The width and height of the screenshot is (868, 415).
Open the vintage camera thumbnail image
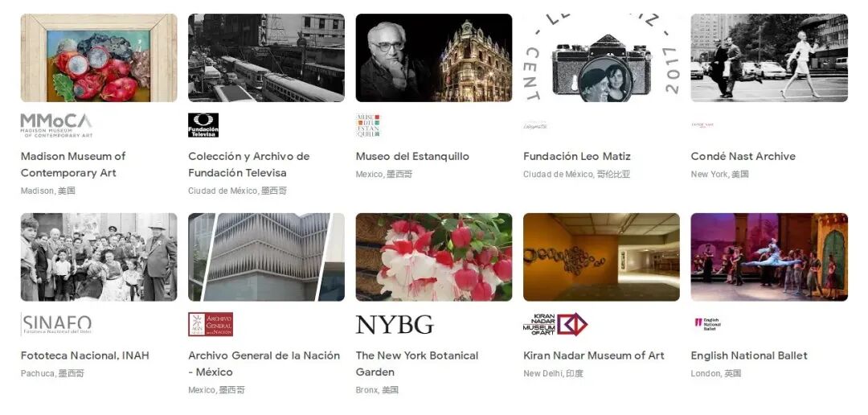pyautogui.click(x=601, y=58)
